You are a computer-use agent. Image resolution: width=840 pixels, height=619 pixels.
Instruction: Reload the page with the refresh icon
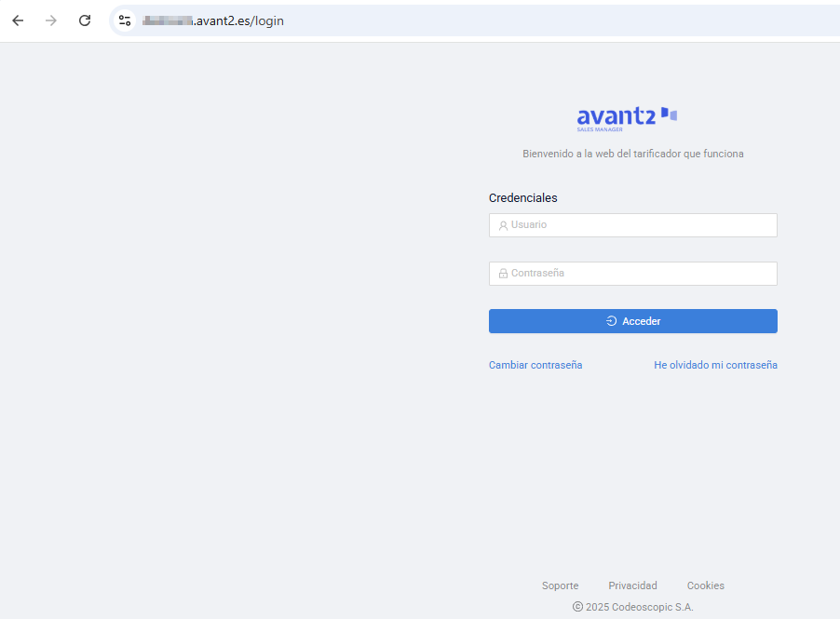click(x=85, y=20)
